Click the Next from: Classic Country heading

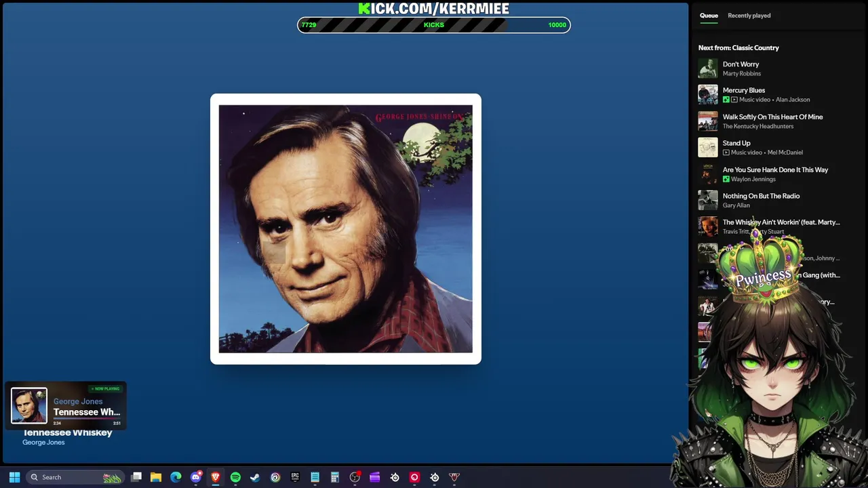tap(738, 47)
